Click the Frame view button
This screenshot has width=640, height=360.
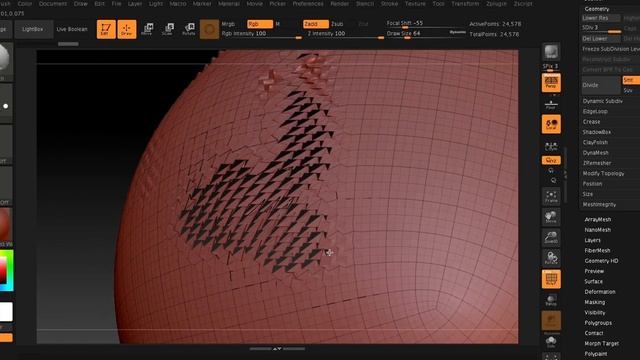coord(551,196)
